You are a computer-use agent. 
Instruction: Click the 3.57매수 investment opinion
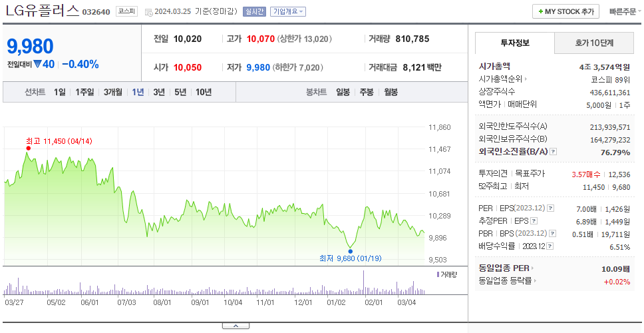point(586,174)
